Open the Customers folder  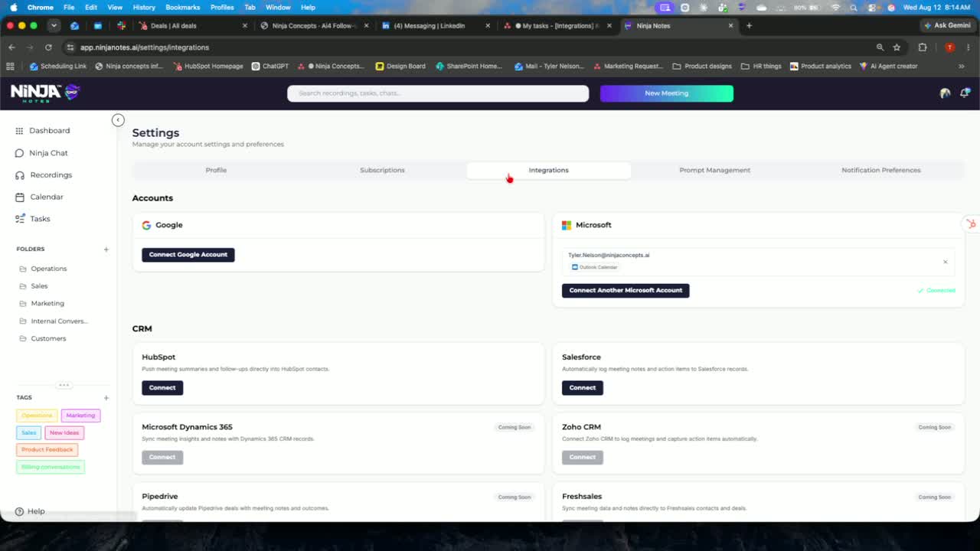43,338
